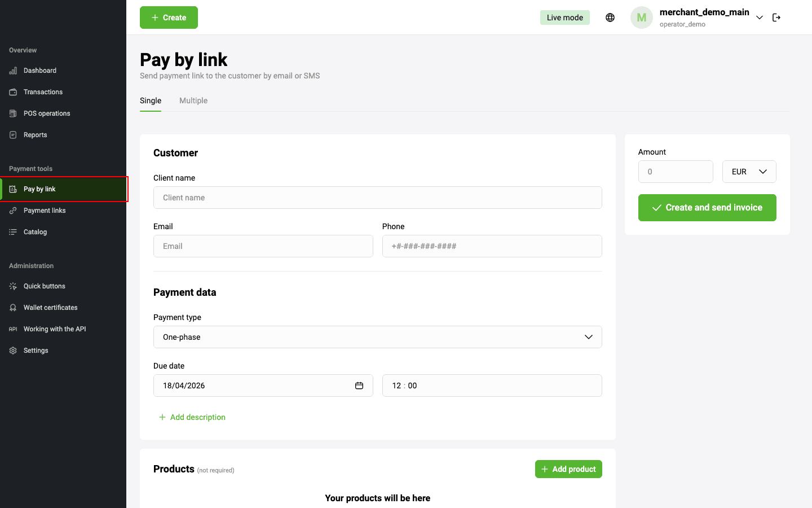The width and height of the screenshot is (812, 508).
Task: Open the Payment type dropdown
Action: click(377, 337)
